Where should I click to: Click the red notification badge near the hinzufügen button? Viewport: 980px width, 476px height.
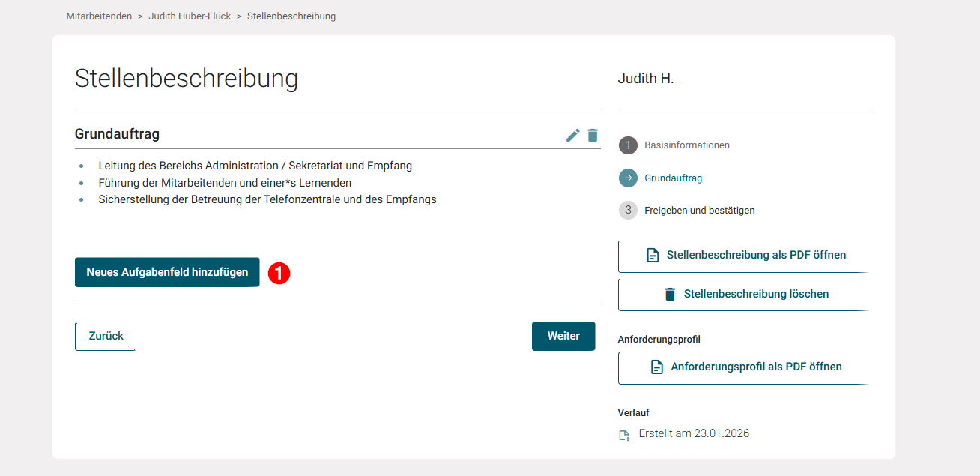(x=279, y=273)
